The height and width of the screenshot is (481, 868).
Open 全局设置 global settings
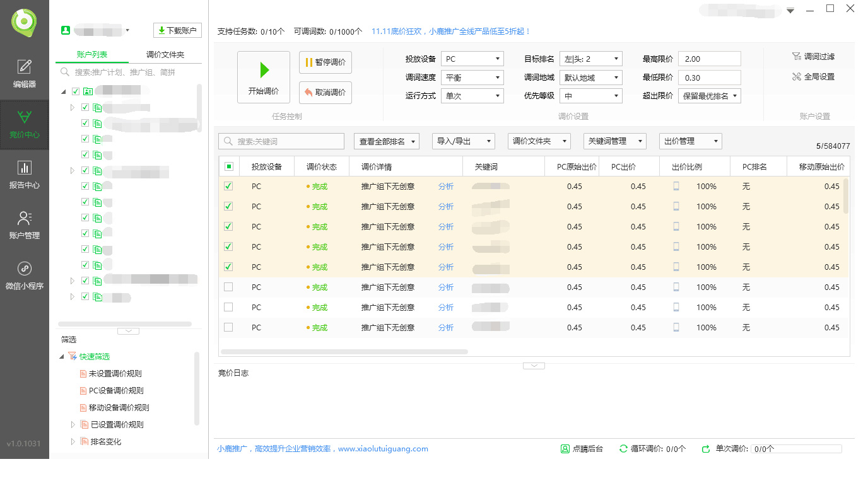[813, 77]
